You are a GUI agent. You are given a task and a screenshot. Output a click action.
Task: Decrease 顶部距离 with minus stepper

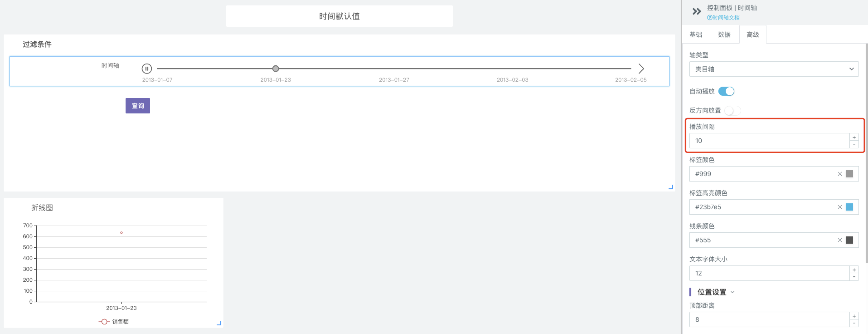pos(854,323)
